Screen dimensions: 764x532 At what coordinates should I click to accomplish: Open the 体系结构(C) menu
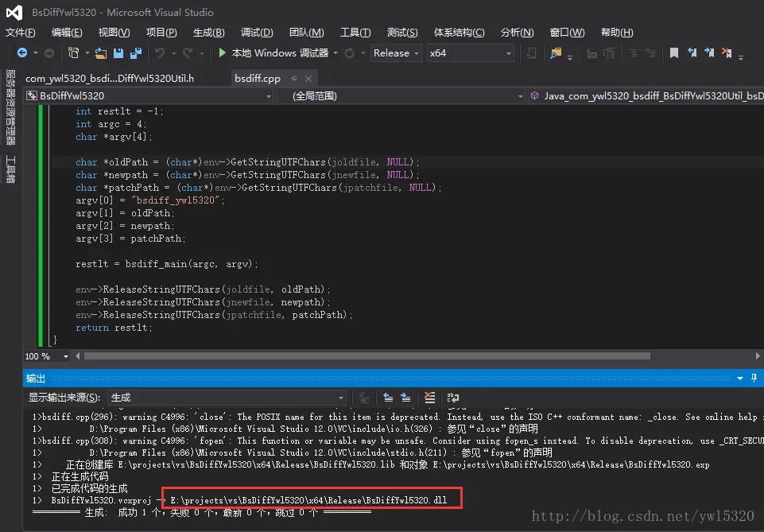(459, 33)
